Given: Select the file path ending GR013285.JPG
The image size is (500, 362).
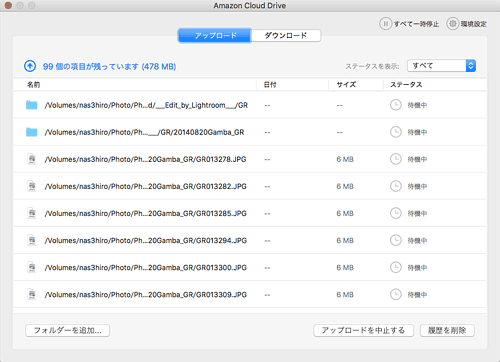Looking at the screenshot, I should click(x=146, y=213).
